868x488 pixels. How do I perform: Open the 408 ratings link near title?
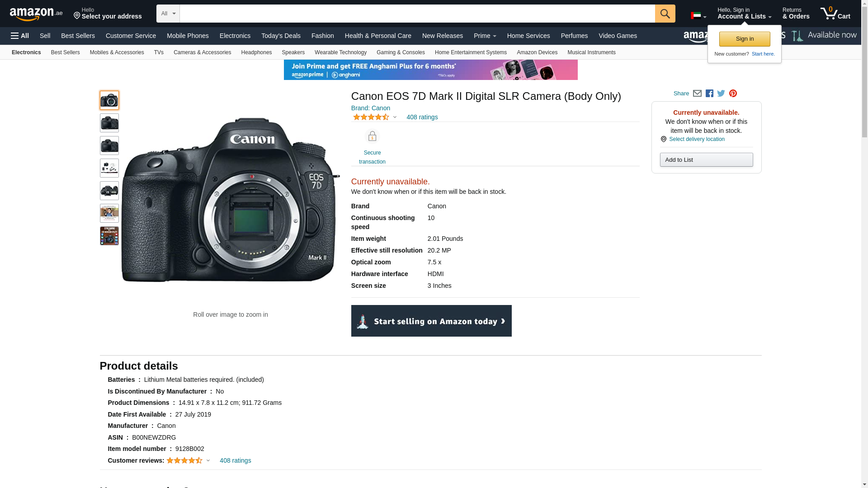click(x=422, y=117)
